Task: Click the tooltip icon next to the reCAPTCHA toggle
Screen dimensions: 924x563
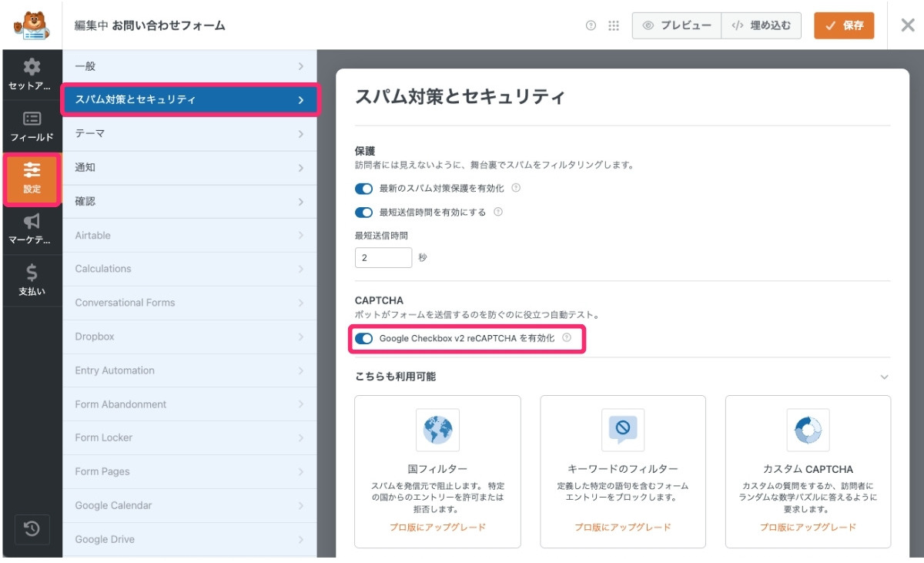Action: tap(568, 338)
